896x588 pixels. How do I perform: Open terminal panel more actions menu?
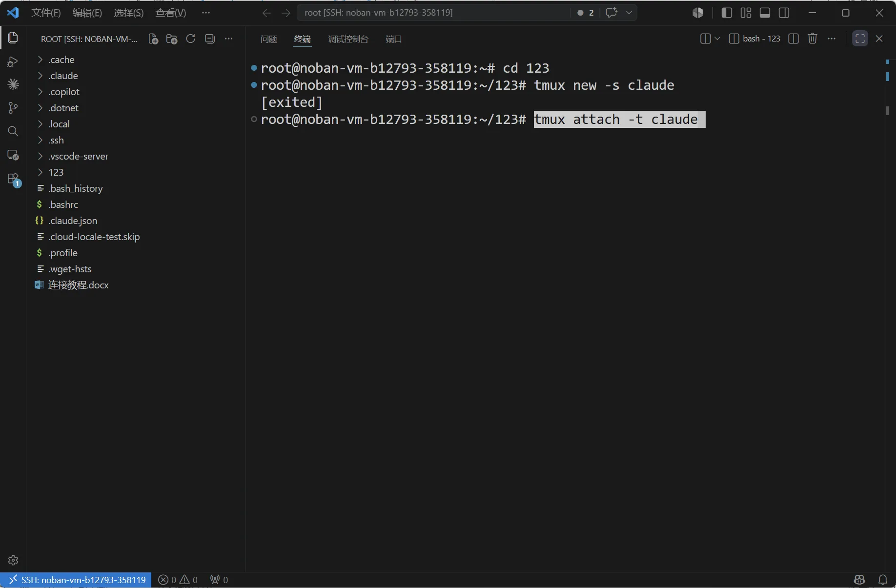(832, 39)
